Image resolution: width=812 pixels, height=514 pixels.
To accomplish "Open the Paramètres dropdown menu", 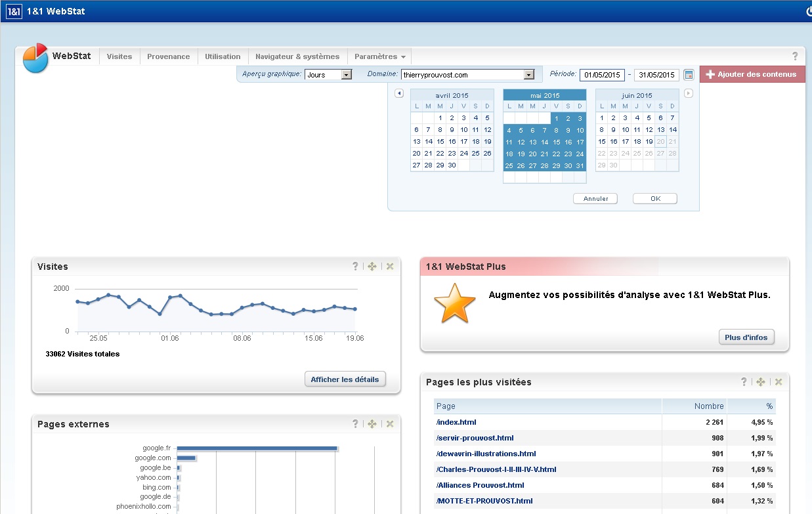I will (x=379, y=56).
